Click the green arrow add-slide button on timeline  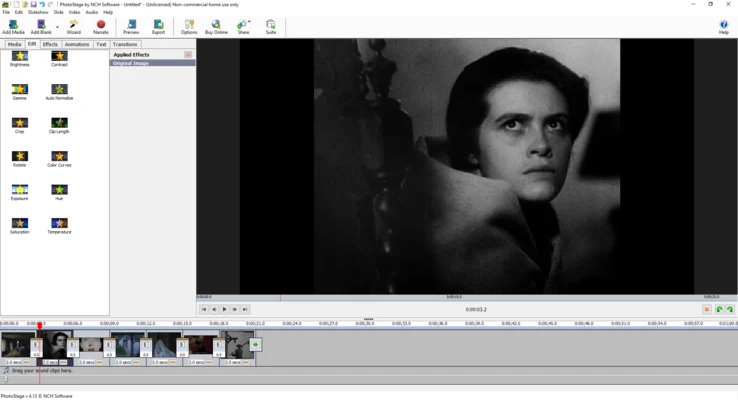pos(256,344)
